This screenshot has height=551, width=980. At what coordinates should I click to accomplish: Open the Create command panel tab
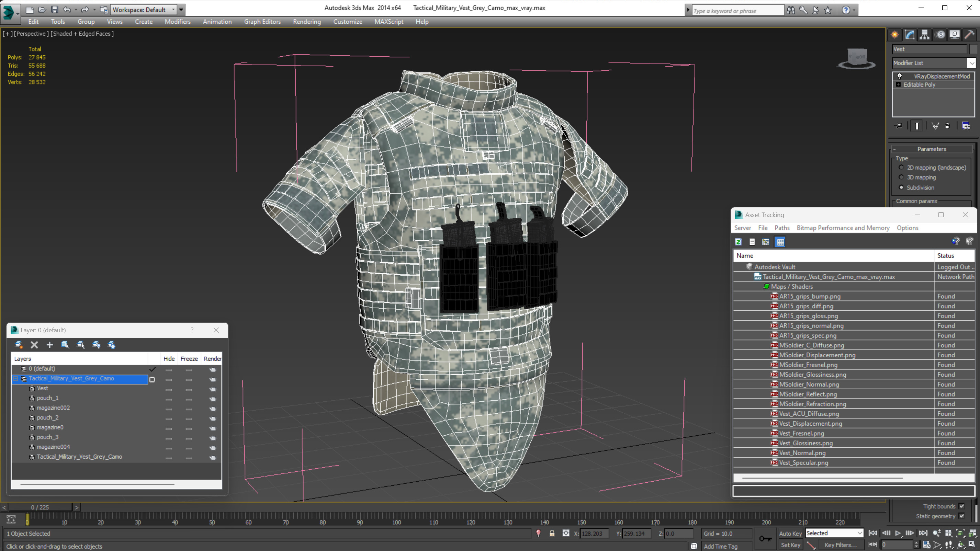(x=894, y=35)
